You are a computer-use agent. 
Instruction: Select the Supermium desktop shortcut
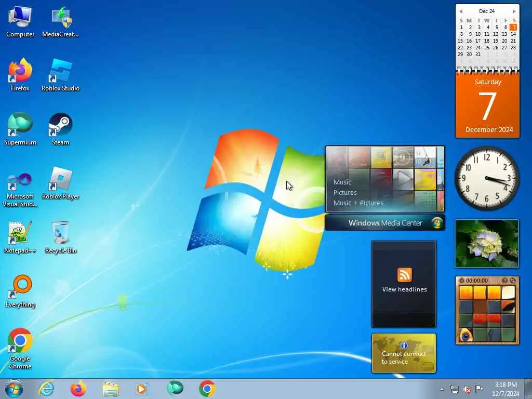pyautogui.click(x=20, y=129)
